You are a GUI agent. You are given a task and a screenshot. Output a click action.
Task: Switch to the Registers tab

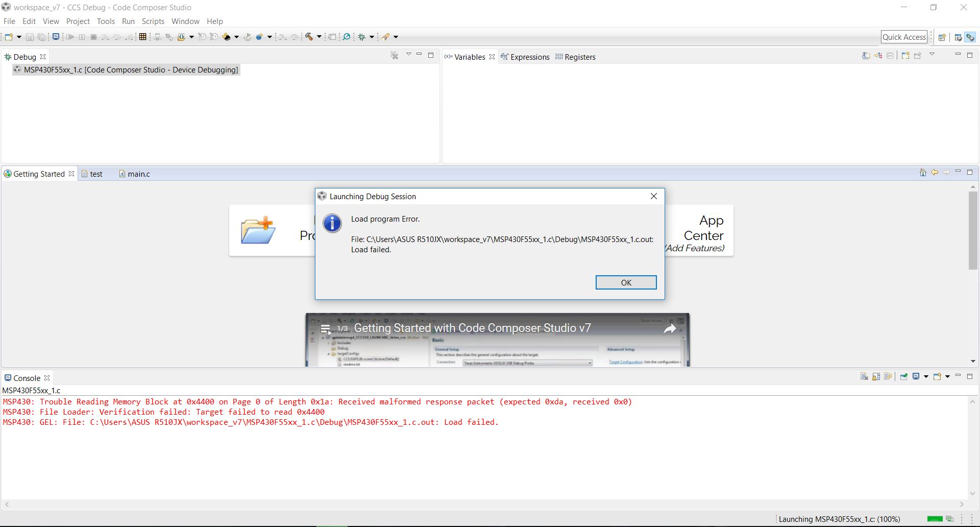click(575, 57)
